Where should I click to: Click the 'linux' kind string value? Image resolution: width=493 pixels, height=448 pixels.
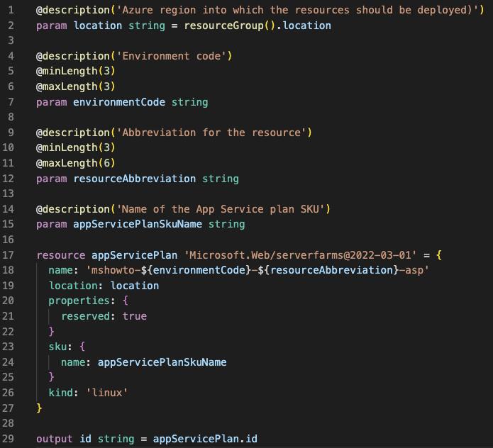click(x=107, y=393)
